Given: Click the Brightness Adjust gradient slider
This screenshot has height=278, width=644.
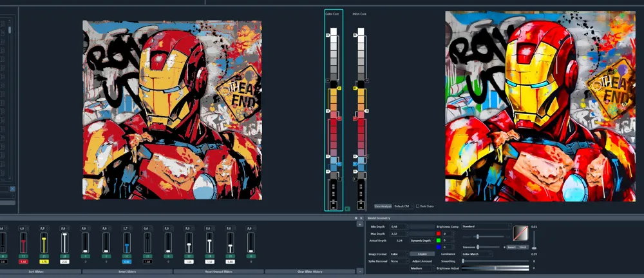Looking at the screenshot, I should point(495,268).
